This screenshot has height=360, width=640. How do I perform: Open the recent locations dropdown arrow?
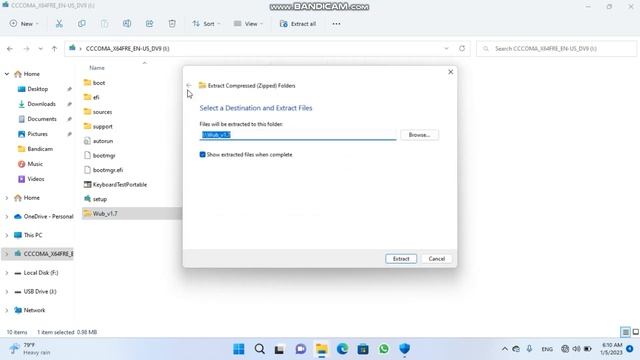pos(40,49)
